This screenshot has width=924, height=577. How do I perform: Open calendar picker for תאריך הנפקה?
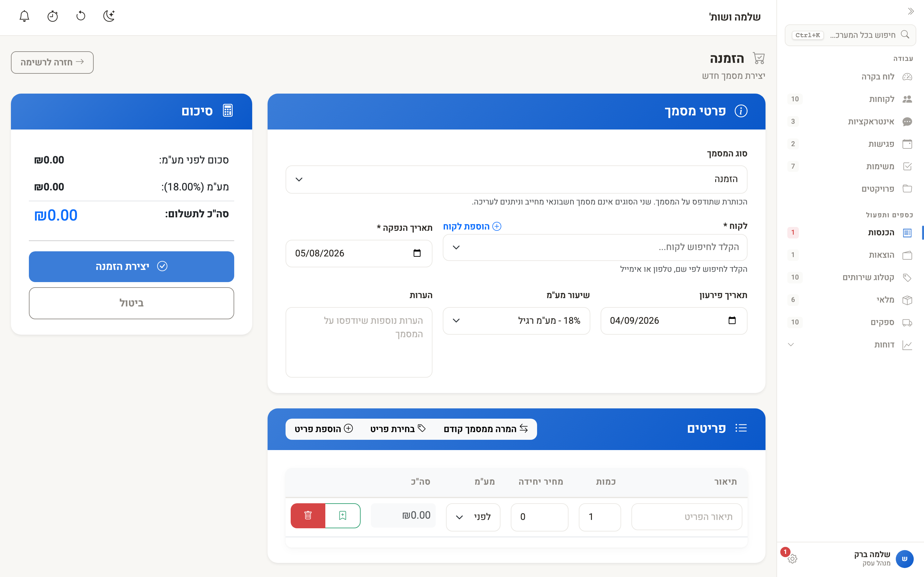(x=417, y=253)
